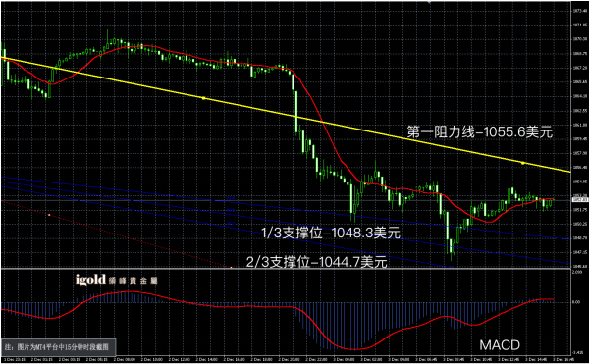
Task: Select the 1/3支撑位-1048.3美元 support label
Action: (x=331, y=233)
